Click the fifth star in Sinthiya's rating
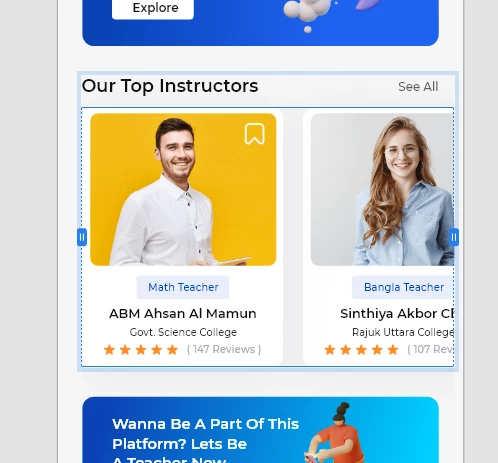The height and width of the screenshot is (463, 498). pyautogui.click(x=393, y=350)
